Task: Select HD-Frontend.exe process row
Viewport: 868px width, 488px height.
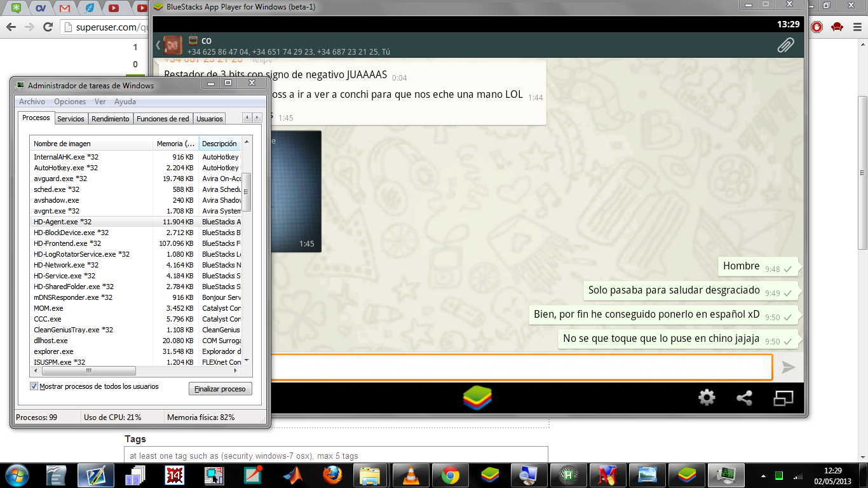Action: 136,243
